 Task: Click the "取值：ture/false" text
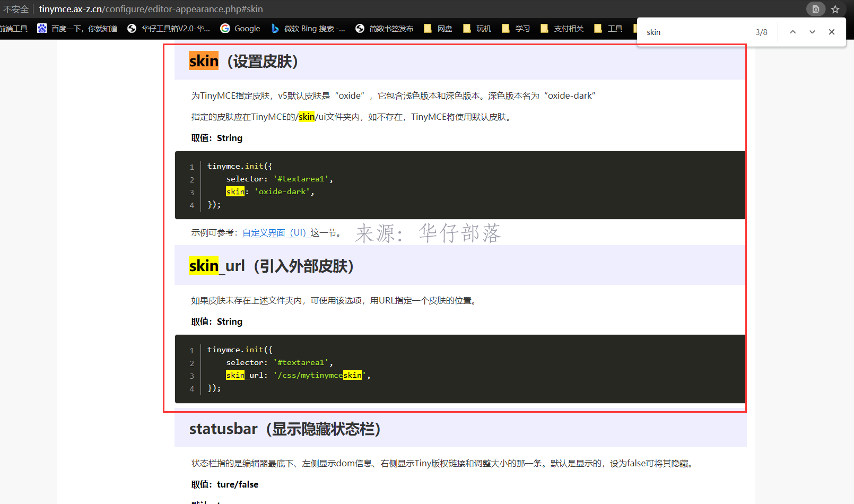[225, 484]
